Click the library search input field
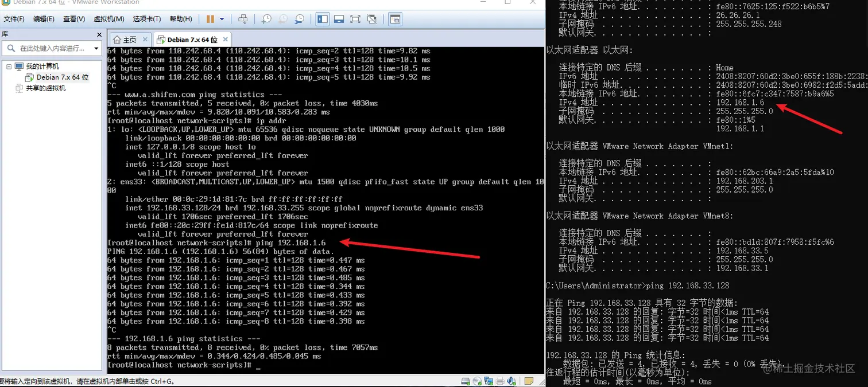Viewport: 868px width, 387px height. click(52, 49)
